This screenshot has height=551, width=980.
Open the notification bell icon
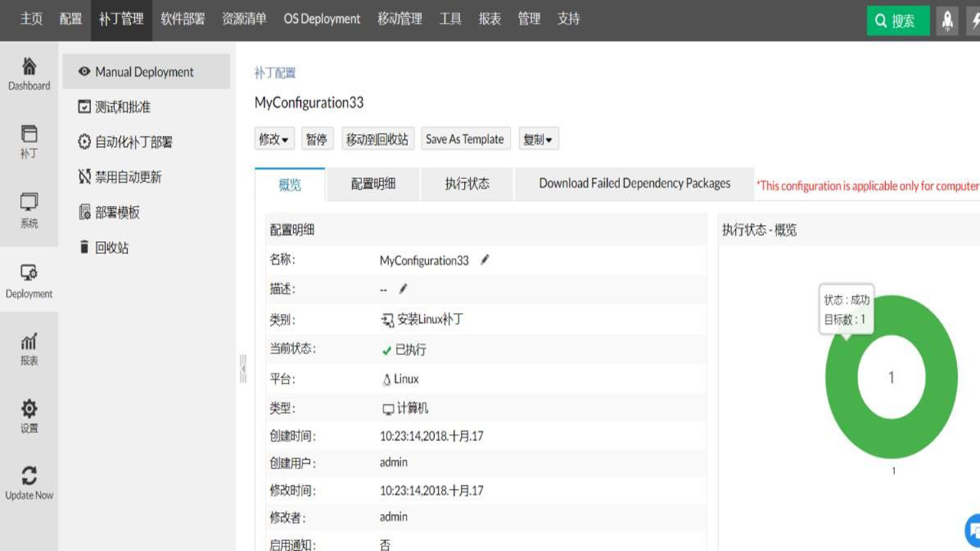click(x=947, y=21)
